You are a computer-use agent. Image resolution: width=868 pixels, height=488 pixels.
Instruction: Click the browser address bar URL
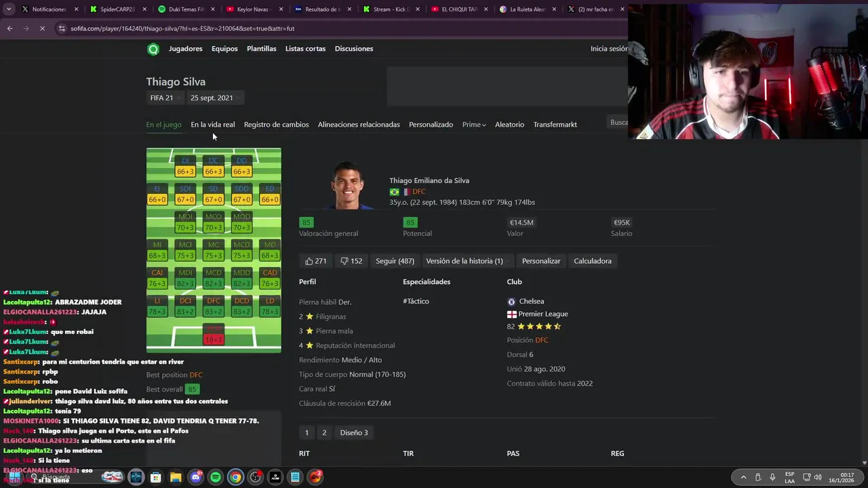[182, 28]
